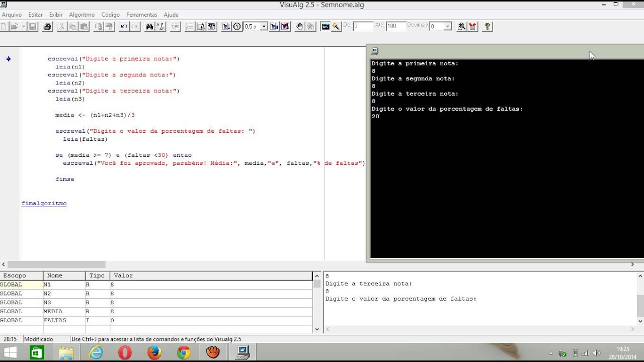
Task: Click the Undo arrow icon
Action: pyautogui.click(x=124, y=26)
